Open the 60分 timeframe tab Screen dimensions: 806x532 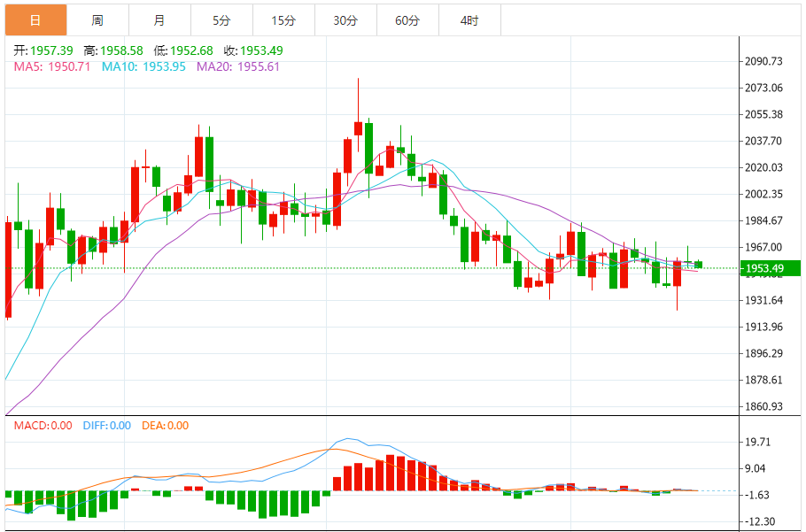(407, 20)
